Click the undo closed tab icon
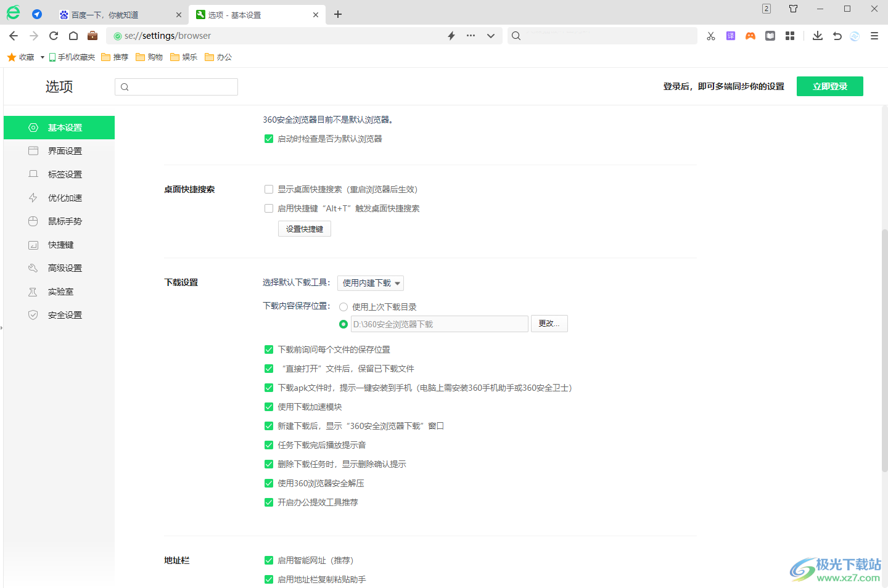 click(837, 36)
